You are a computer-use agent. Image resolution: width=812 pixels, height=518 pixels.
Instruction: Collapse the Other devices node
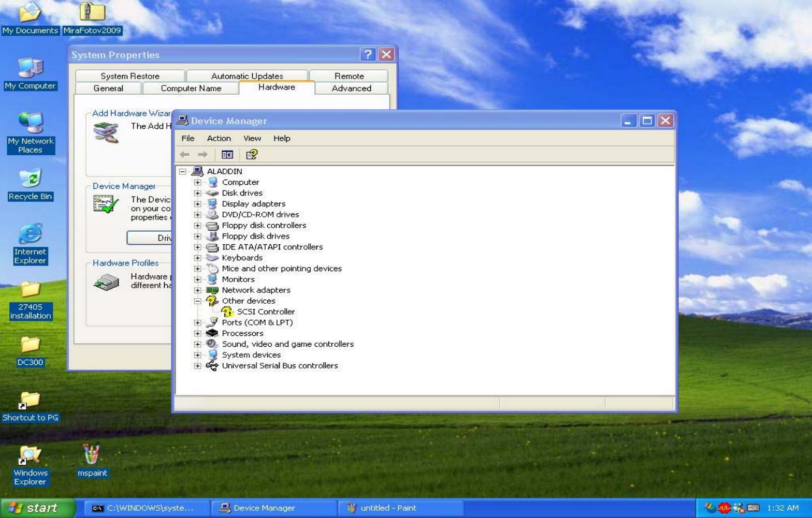[197, 301]
